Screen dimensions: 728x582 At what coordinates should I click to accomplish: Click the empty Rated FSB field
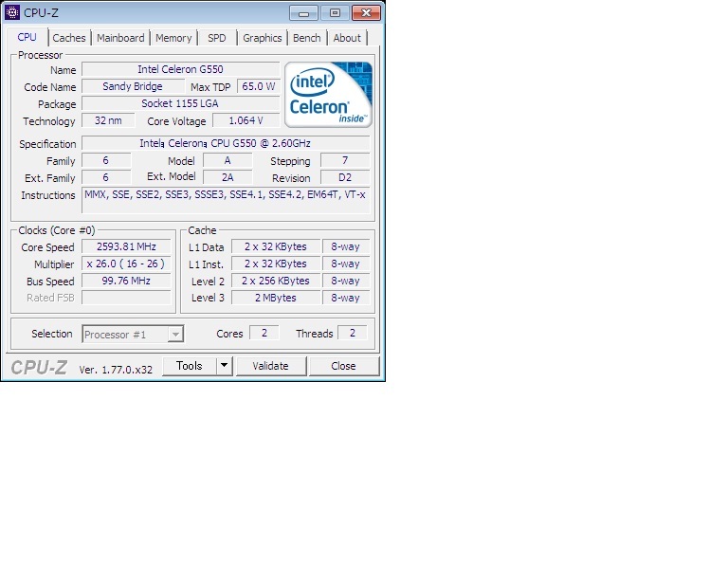pyautogui.click(x=126, y=298)
